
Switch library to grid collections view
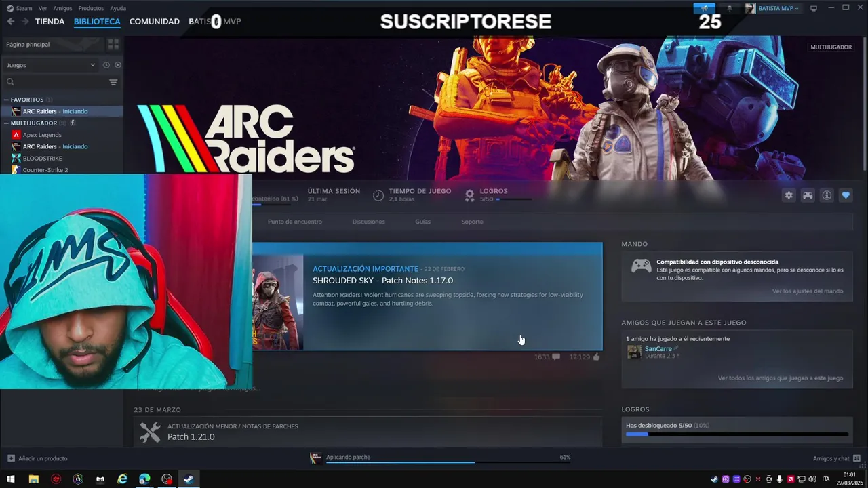[x=113, y=44]
